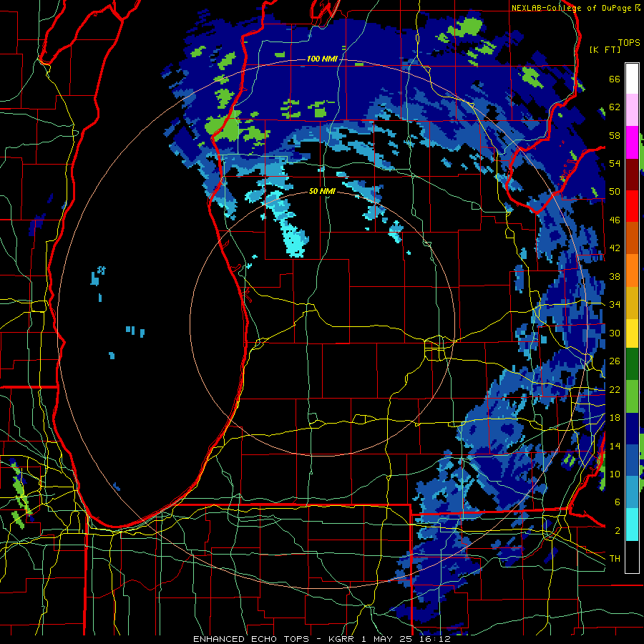The image size is (644, 644).
Task: Click the TOPS legend title
Action: 629,43
